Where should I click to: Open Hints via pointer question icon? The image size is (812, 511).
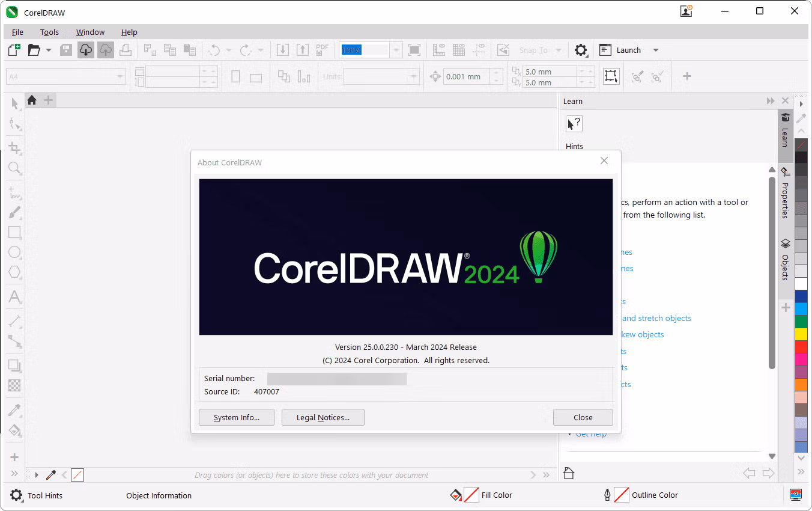[x=574, y=124]
